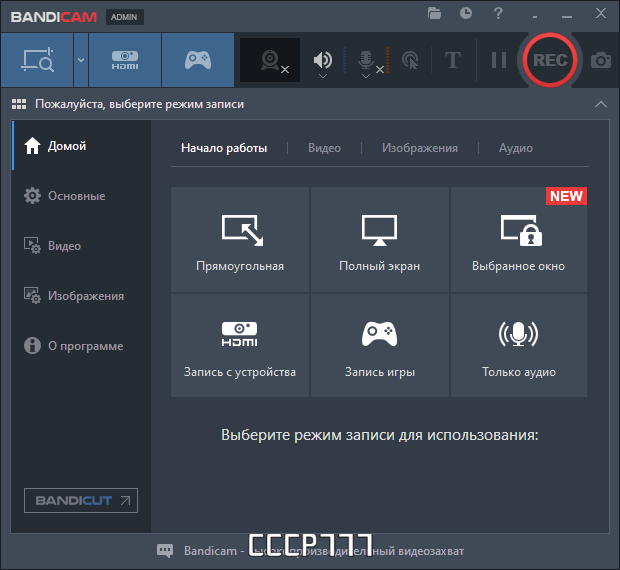Minimize to tray using the small dash button
The width and height of the screenshot is (620, 570).
(x=535, y=17)
